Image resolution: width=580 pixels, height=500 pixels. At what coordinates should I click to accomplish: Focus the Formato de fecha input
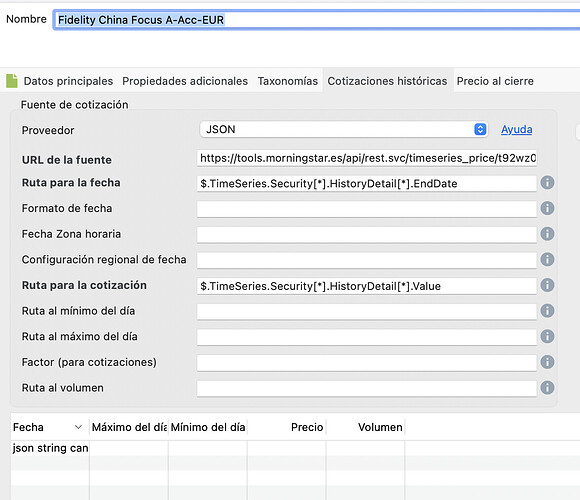[367, 209]
